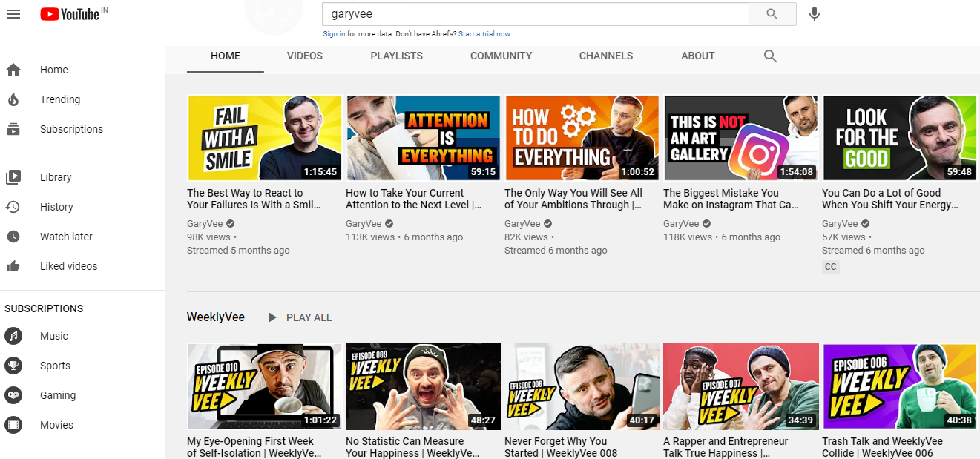Click the play triangle next to PLAY ALL
The height and width of the screenshot is (459, 980).
point(272,317)
